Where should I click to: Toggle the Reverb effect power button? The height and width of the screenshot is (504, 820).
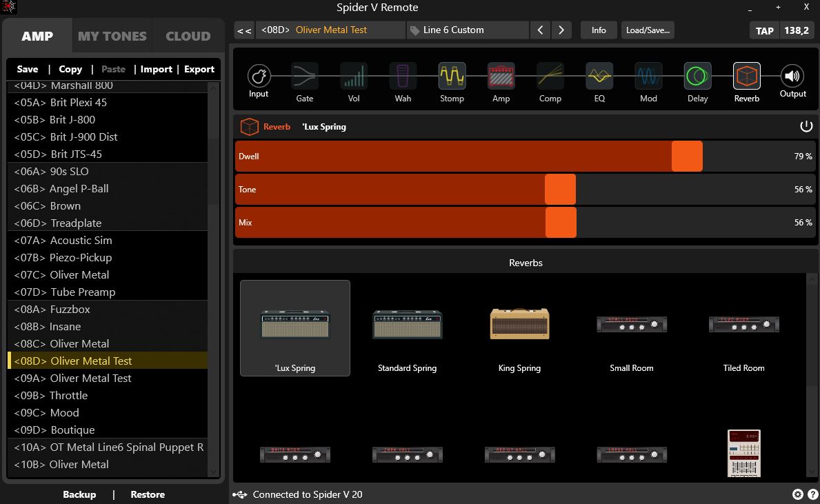tap(806, 126)
